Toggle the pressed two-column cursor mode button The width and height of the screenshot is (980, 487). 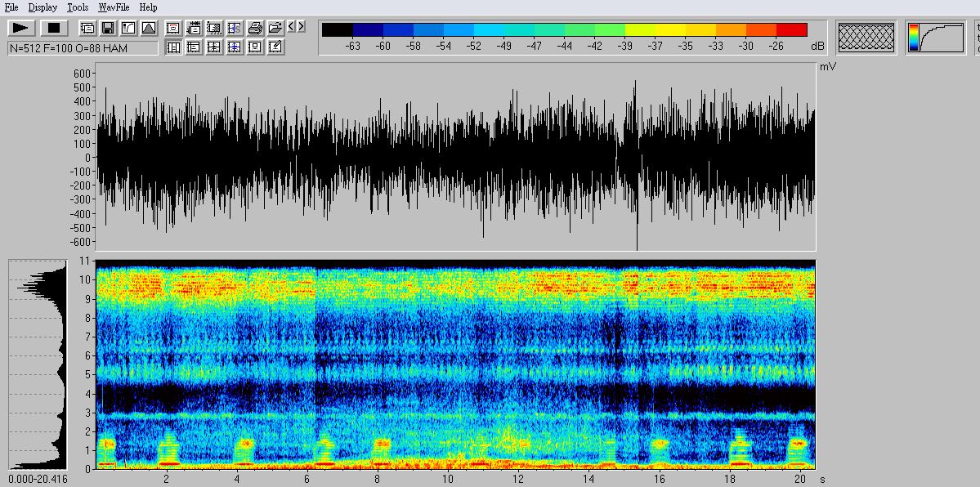(x=173, y=47)
